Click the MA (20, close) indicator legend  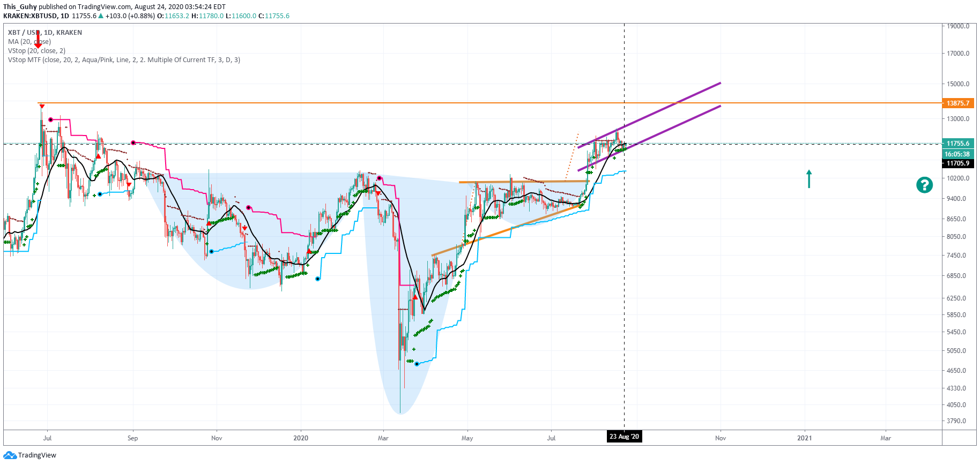click(x=29, y=42)
